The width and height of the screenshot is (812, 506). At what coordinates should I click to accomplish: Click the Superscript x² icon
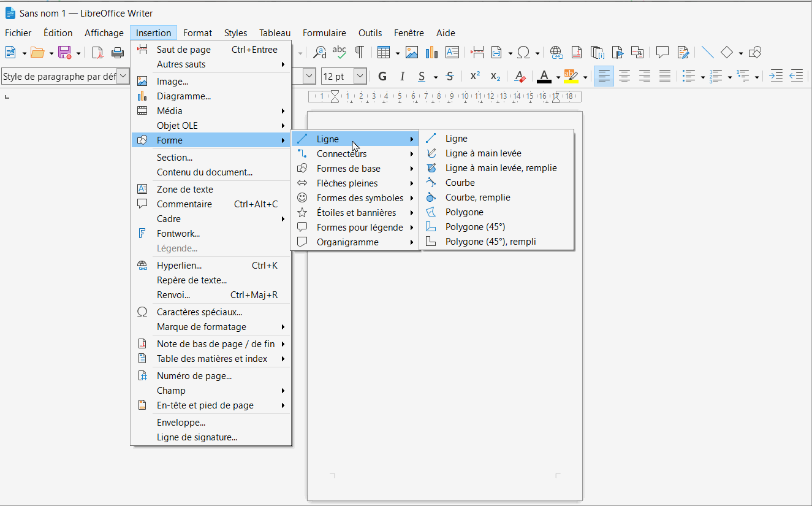tap(475, 77)
